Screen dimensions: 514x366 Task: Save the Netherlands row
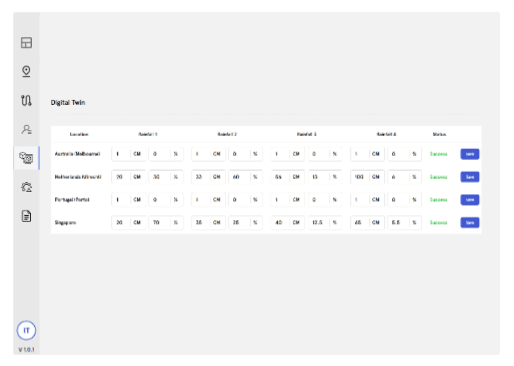(470, 177)
